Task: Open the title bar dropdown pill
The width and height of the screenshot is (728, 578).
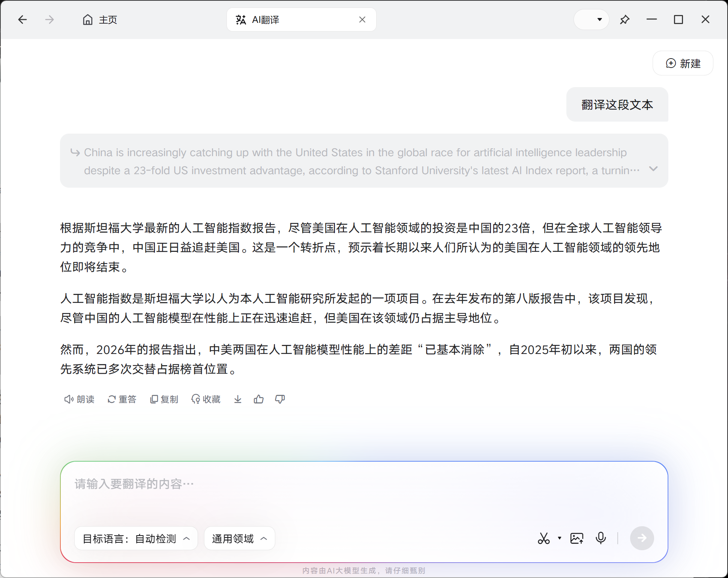Action: point(591,20)
